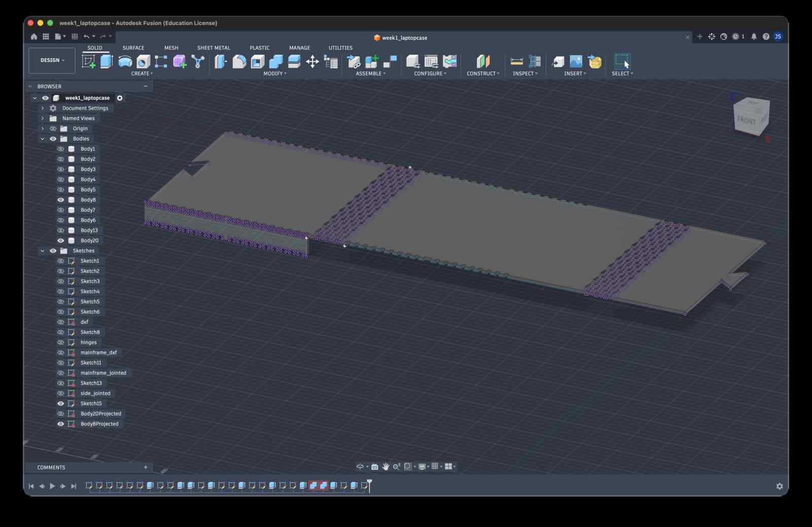Select the Create Sketch tool

tap(89, 61)
